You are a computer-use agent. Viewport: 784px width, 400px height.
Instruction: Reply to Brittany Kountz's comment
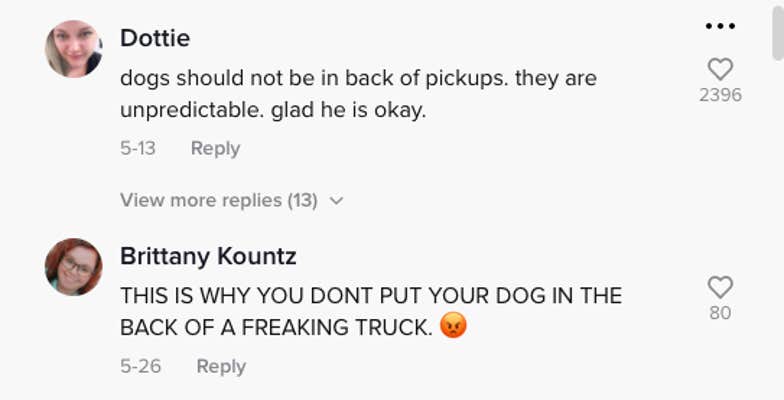(x=221, y=366)
